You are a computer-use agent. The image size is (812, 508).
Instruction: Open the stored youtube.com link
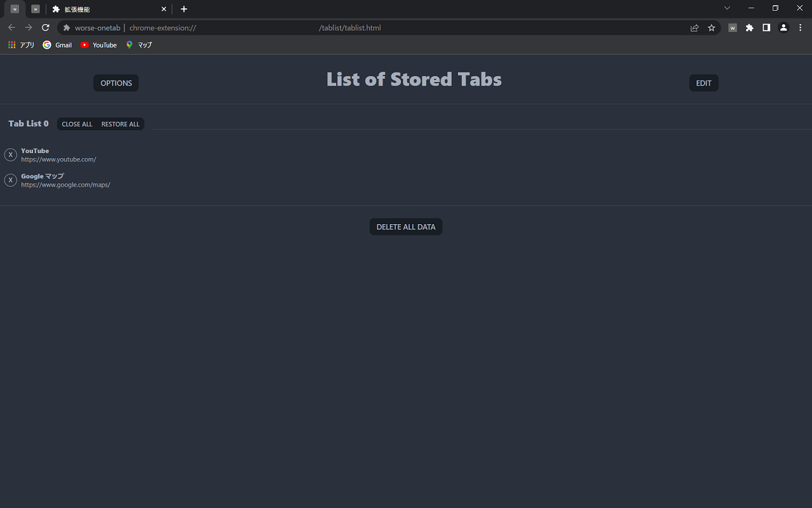click(58, 159)
